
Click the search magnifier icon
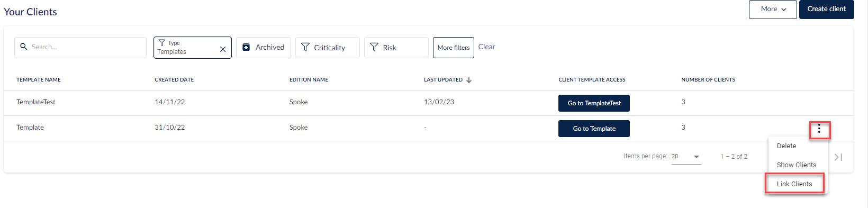(24, 47)
